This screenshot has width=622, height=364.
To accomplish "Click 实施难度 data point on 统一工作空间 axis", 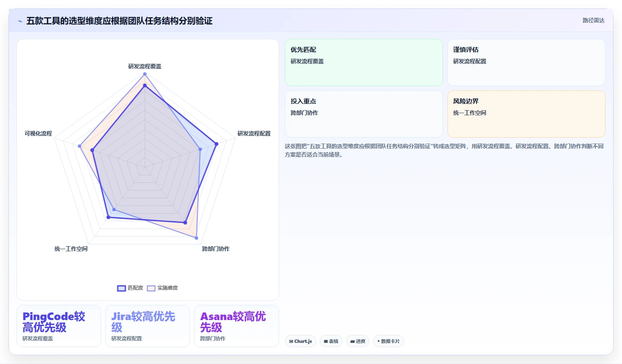I will pyautogui.click(x=114, y=209).
